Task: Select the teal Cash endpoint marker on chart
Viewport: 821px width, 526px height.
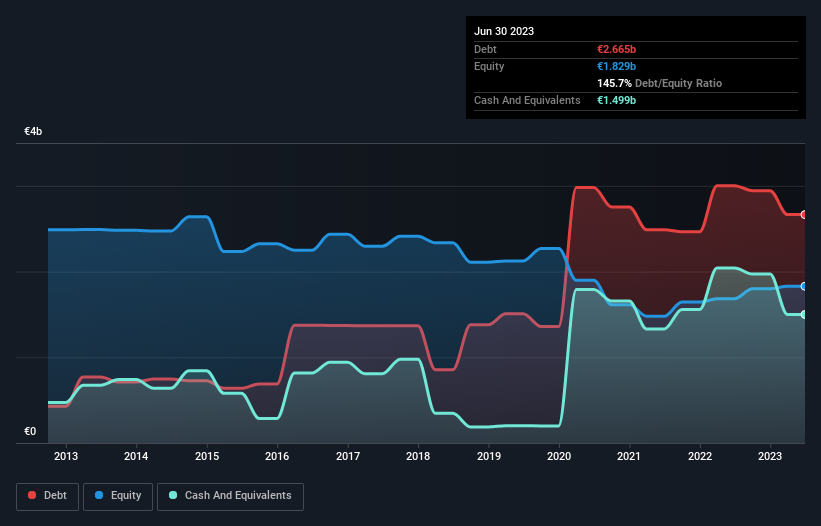Action: 804,315
